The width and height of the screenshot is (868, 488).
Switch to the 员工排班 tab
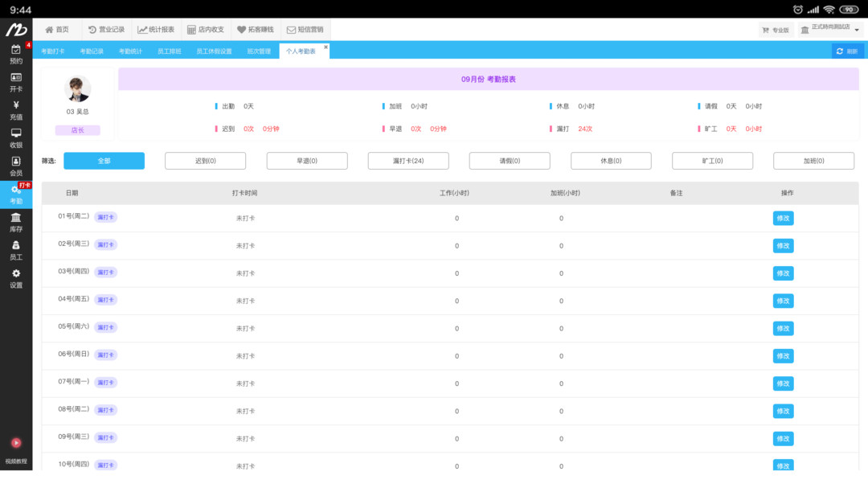[170, 50]
